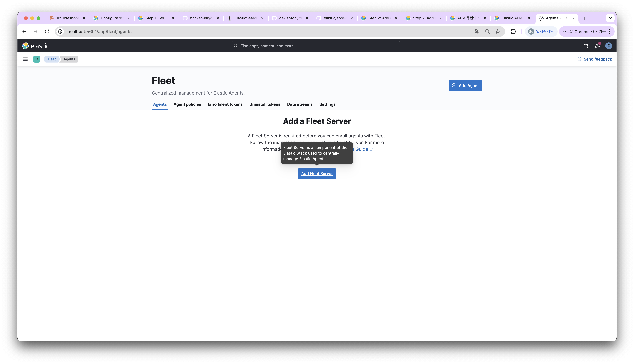This screenshot has height=364, width=634.
Task: Click the Elastic logo home icon
Action: (25, 46)
